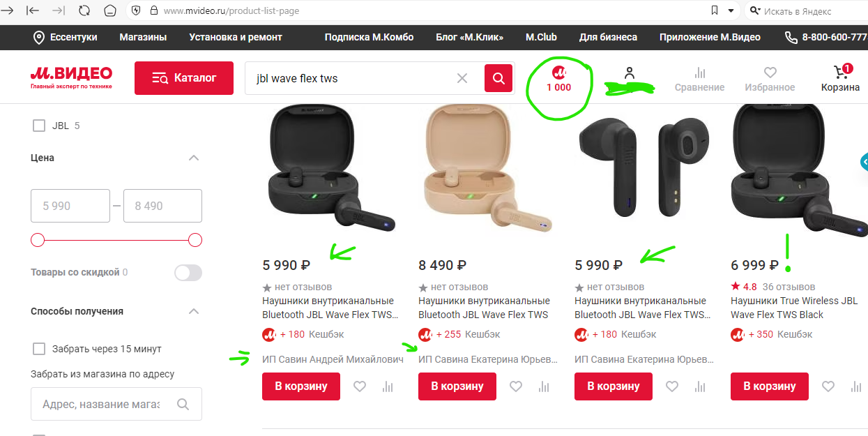Open the Блог «М.Клик» menu item
This screenshot has width=868, height=436.
tap(470, 37)
